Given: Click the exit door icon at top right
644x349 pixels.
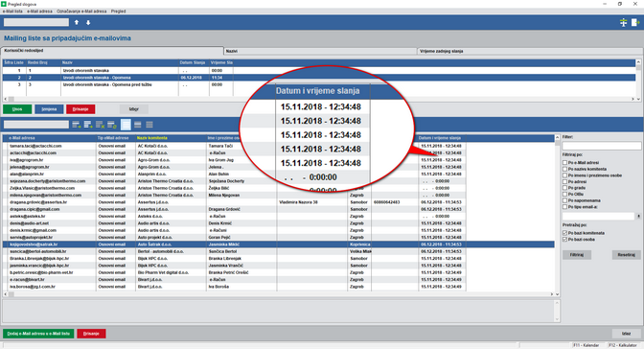Looking at the screenshot, I should pos(635,23).
